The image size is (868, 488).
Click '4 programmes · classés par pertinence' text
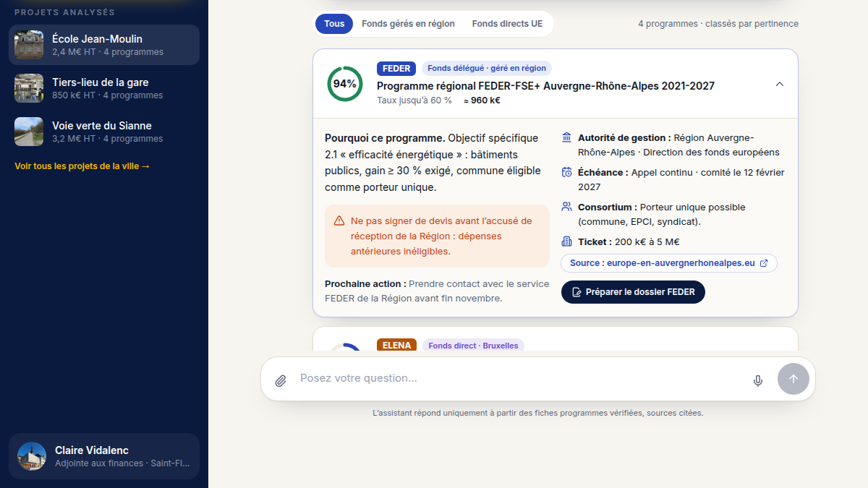coord(718,24)
